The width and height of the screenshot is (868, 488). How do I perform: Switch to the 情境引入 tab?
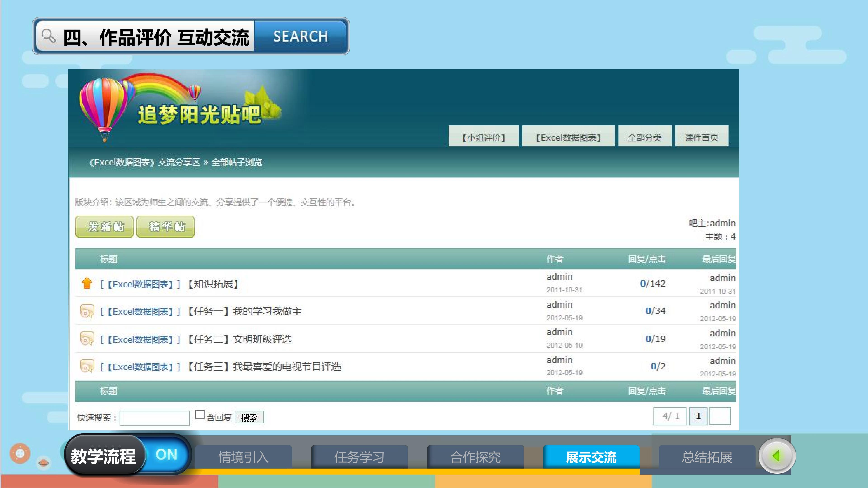(243, 457)
